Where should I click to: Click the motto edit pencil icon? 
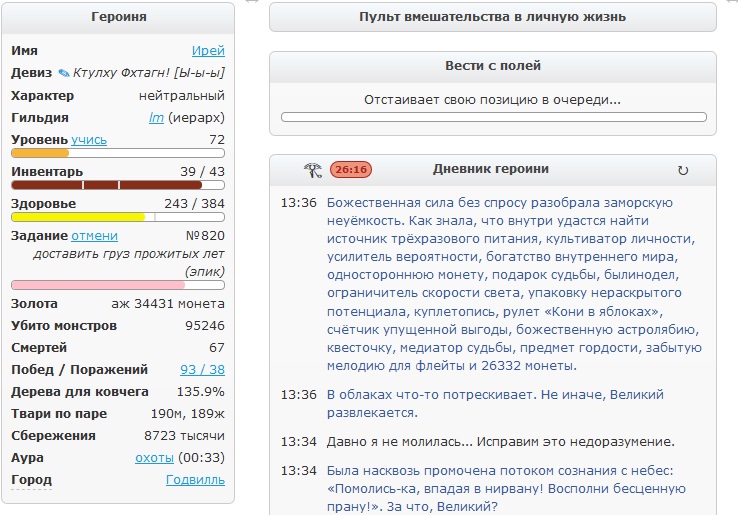[x=64, y=73]
